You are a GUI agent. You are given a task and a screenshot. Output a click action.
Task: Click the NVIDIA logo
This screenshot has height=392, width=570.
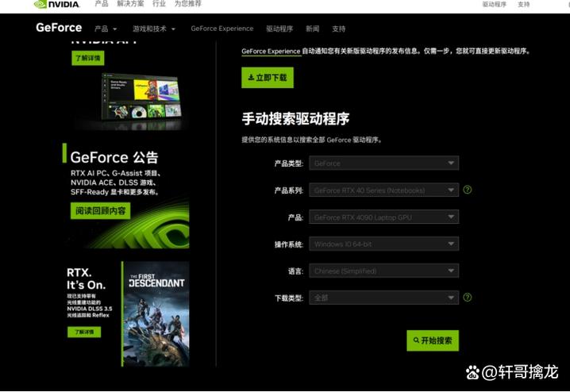tap(56, 4)
